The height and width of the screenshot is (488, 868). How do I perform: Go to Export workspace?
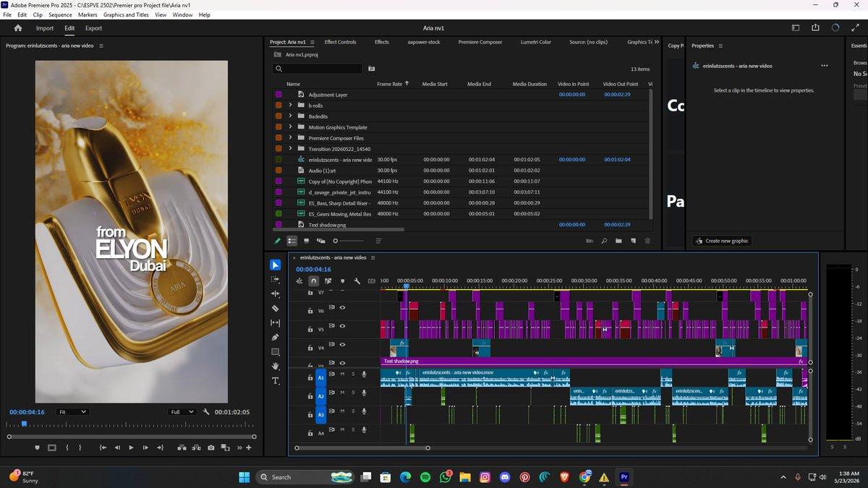[93, 28]
